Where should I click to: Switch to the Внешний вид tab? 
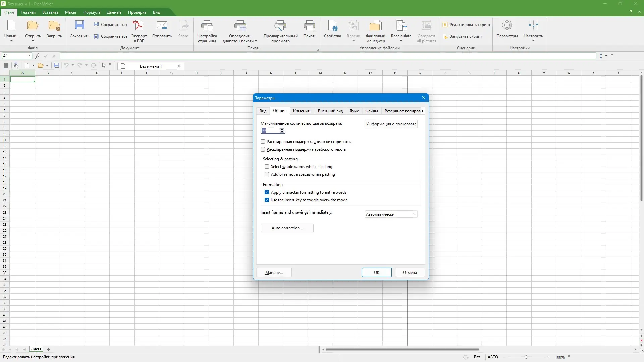click(x=330, y=111)
